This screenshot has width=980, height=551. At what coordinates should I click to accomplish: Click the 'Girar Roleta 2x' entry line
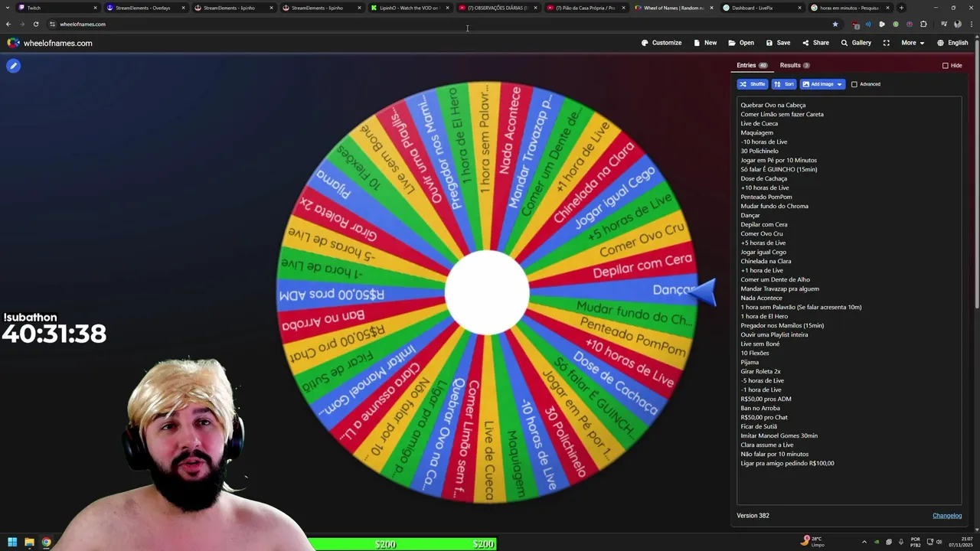pyautogui.click(x=761, y=371)
